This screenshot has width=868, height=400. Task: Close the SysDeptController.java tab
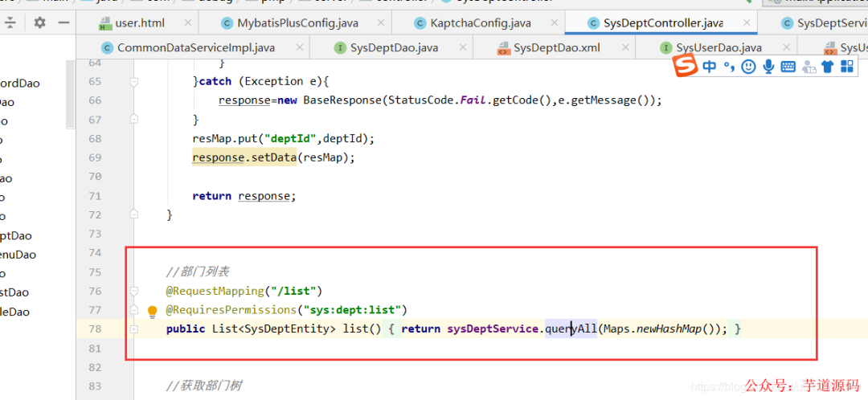click(747, 22)
